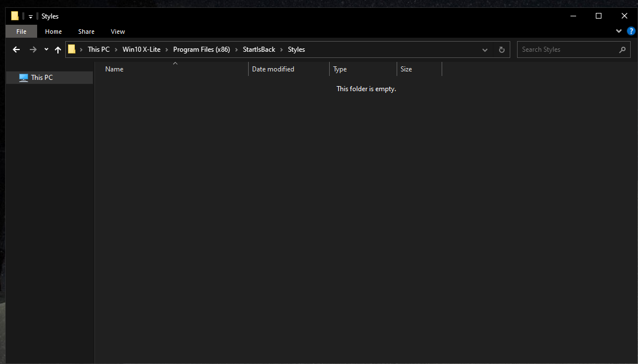Open the View ribbon tab
Screen dimensions: 638x364
pos(118,32)
